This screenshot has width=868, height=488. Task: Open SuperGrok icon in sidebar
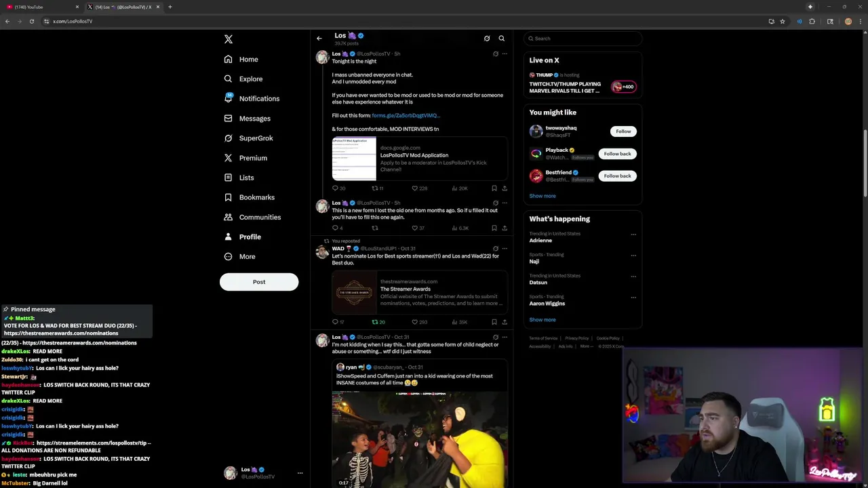tap(229, 138)
